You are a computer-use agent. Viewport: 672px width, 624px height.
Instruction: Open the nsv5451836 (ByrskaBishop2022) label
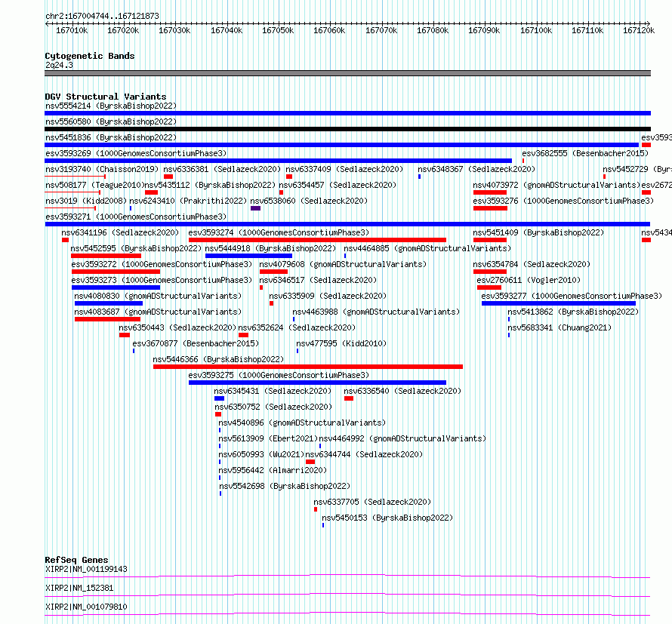click(110, 137)
